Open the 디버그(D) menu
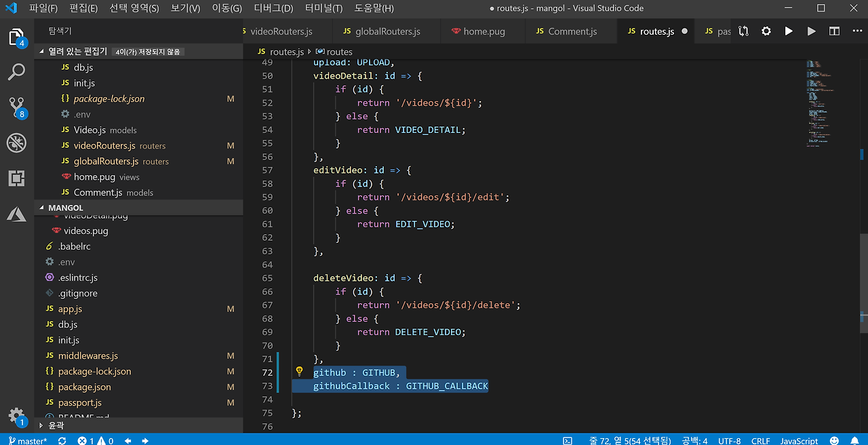 click(273, 8)
